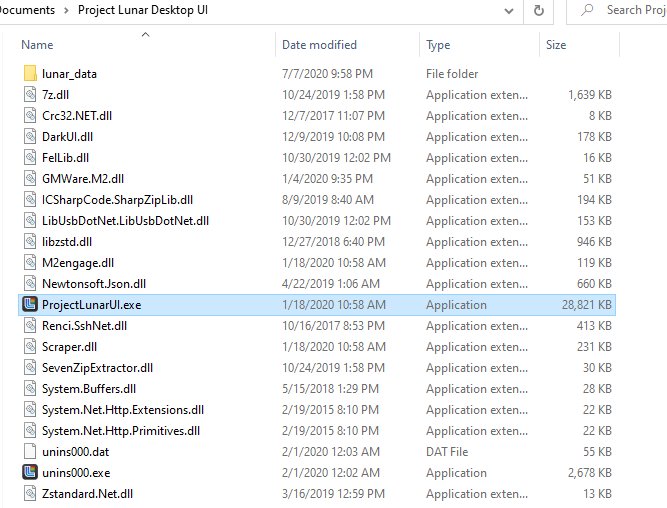Select the file name ProjectLunarUI.exe
This screenshot has width=667, height=508.
91,305
